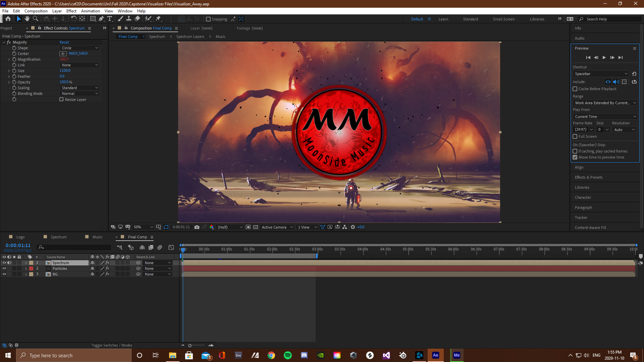The width and height of the screenshot is (644, 362).
Task: Select the Pen tool
Action: pyautogui.click(x=101, y=19)
